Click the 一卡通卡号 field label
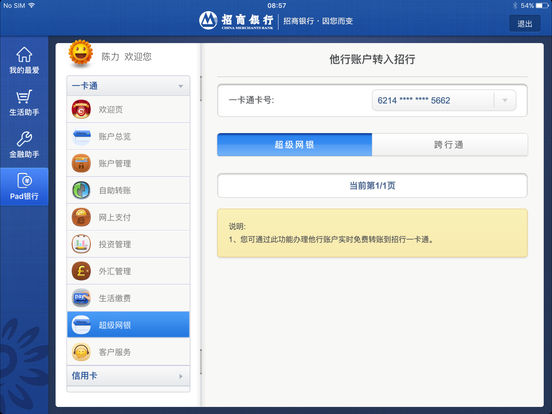 point(251,100)
